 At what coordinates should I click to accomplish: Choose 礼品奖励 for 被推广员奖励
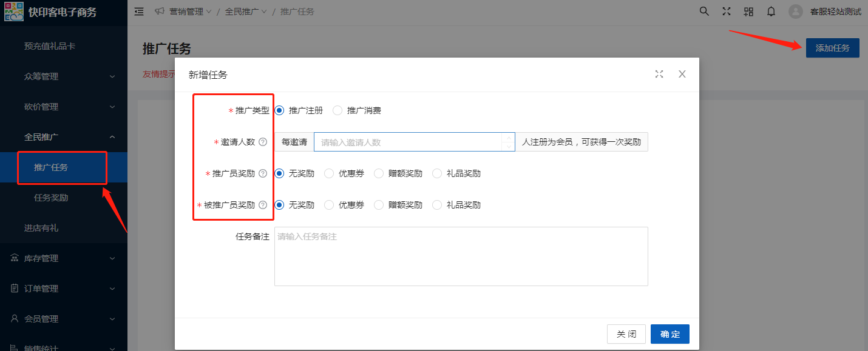pos(437,205)
